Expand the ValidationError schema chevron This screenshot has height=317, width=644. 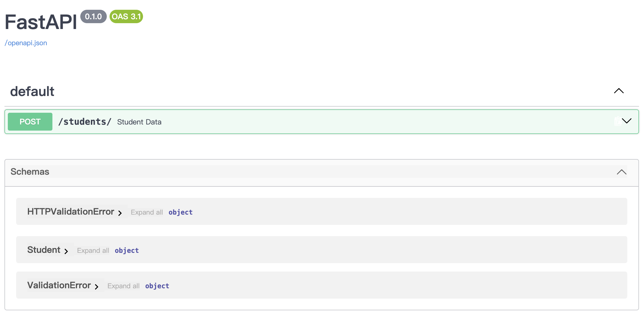(x=97, y=287)
